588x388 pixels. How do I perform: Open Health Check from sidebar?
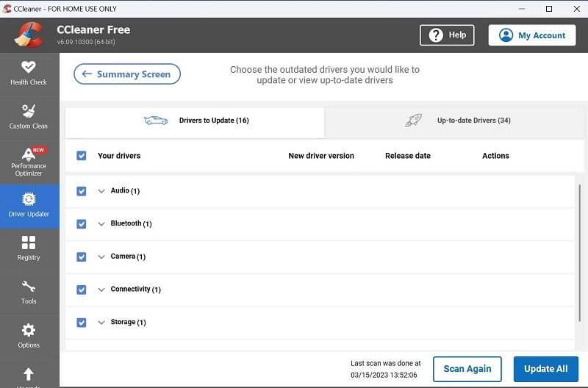(x=29, y=73)
